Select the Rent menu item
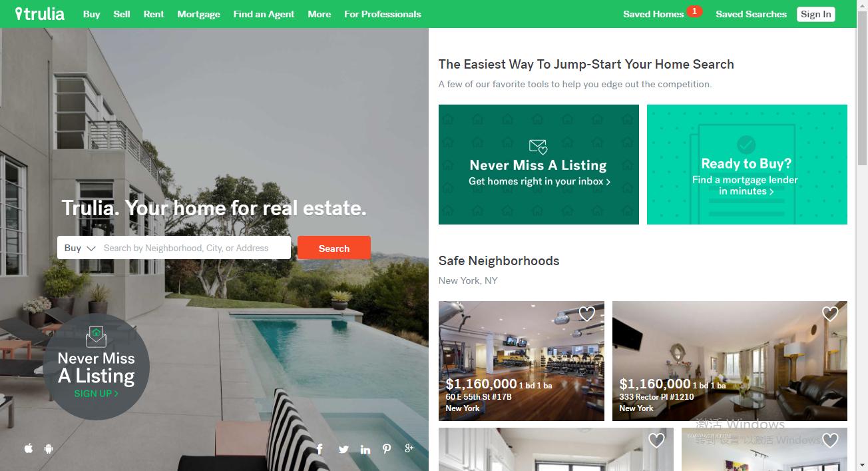Image resolution: width=868 pixels, height=471 pixels. 154,14
